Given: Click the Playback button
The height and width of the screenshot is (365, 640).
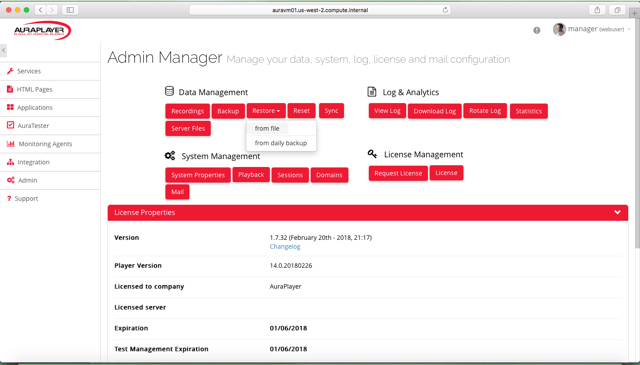Looking at the screenshot, I should 251,174.
